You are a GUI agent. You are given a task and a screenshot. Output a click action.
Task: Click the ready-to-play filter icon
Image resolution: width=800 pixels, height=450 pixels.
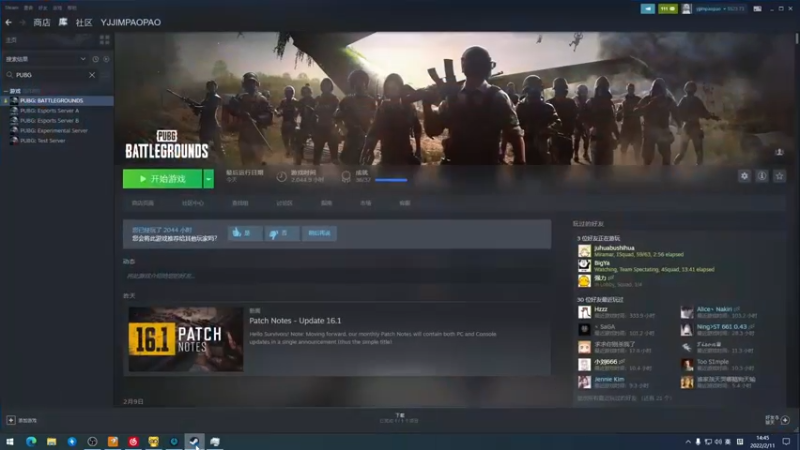[106, 59]
